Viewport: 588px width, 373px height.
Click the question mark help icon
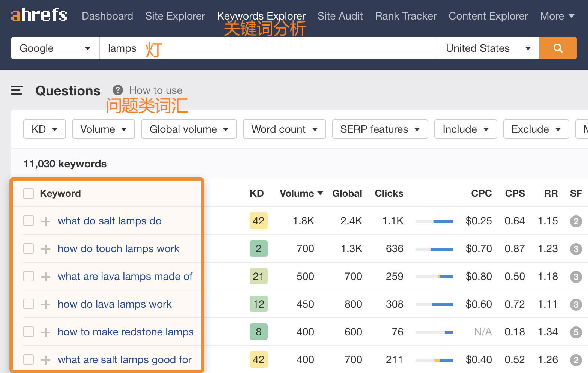coord(118,90)
